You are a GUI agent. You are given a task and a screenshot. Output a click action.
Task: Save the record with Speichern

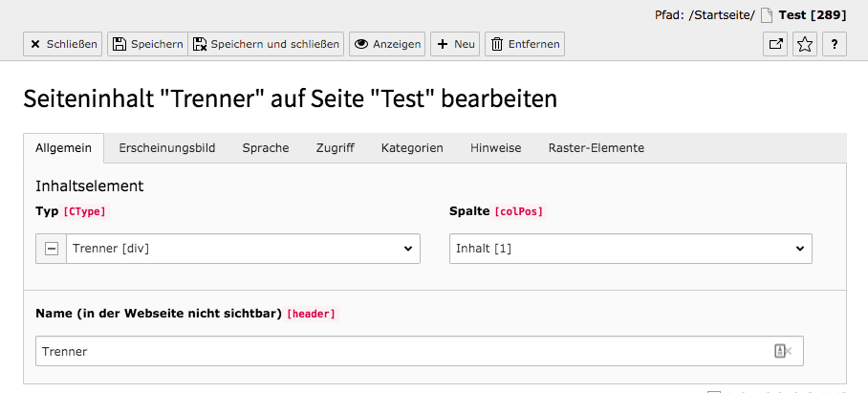click(148, 44)
